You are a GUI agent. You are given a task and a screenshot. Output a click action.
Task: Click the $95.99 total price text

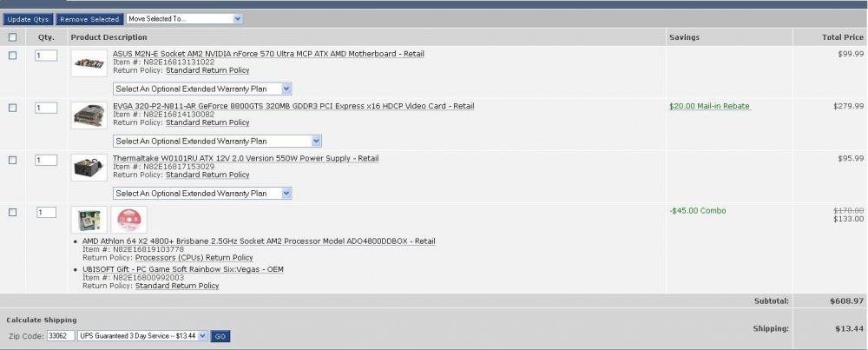[851, 158]
